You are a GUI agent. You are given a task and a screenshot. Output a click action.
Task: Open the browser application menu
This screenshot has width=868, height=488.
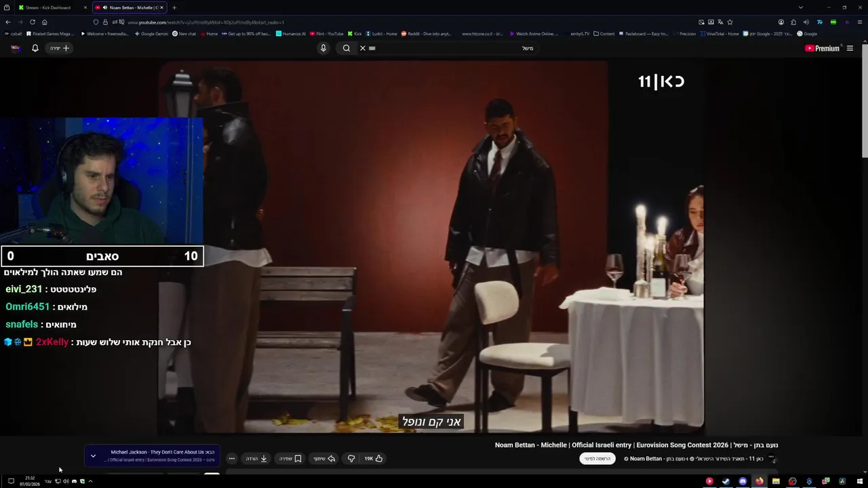[x=860, y=22]
